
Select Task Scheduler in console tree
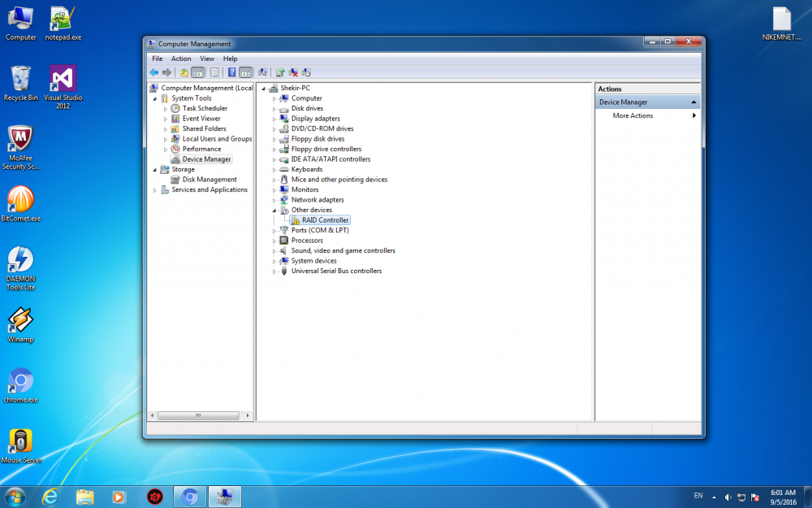pos(205,108)
